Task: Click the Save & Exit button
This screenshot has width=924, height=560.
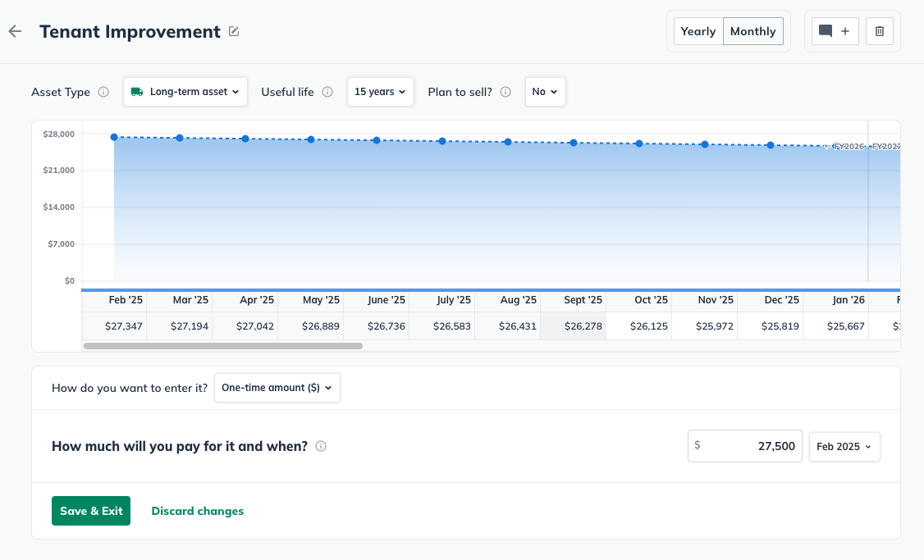Action: coord(91,511)
